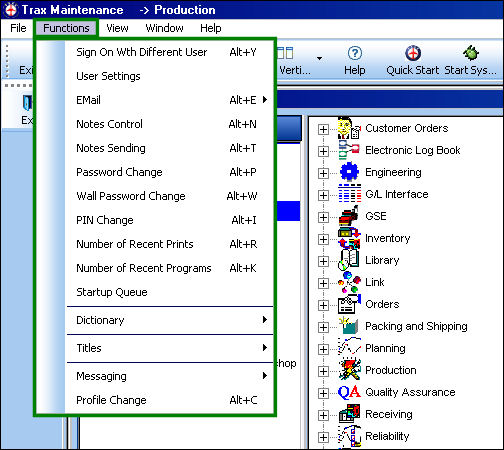Image resolution: width=504 pixels, height=450 pixels.
Task: Click the Library book icon
Action: pos(349,260)
